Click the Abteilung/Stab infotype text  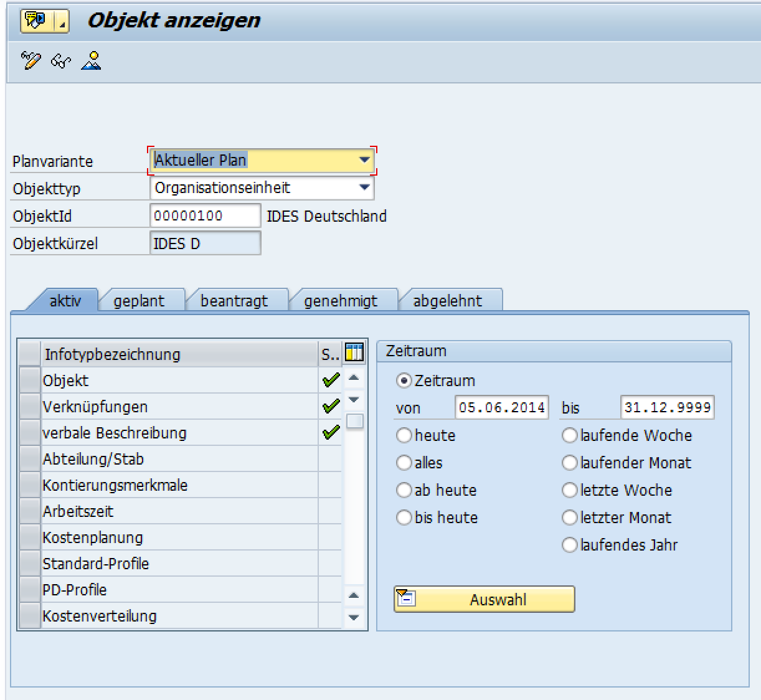pyautogui.click(x=93, y=459)
